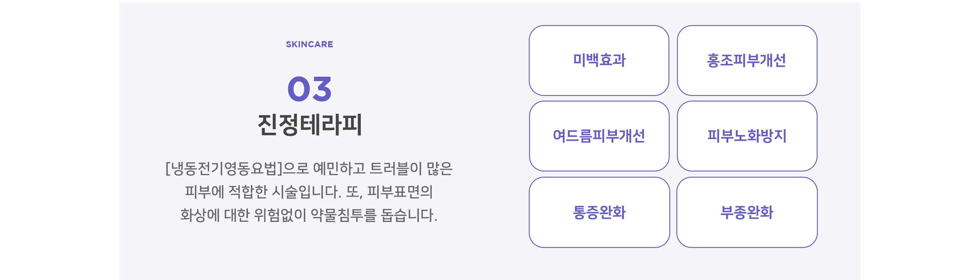Click the word 트러블이 in the description
The height and width of the screenshot is (280, 980).
[x=396, y=169]
